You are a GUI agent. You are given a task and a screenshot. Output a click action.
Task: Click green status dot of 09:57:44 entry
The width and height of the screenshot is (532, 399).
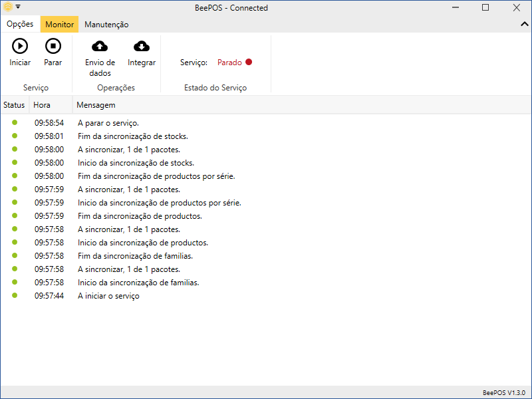(x=15, y=295)
